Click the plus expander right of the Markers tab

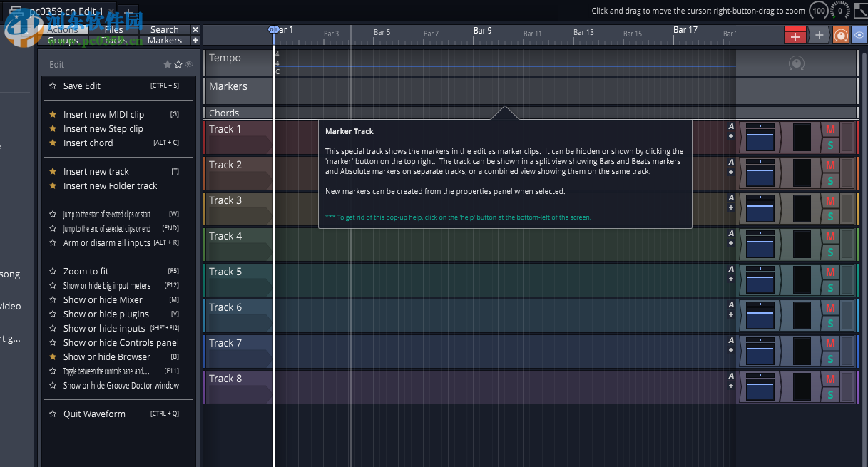pyautogui.click(x=195, y=41)
